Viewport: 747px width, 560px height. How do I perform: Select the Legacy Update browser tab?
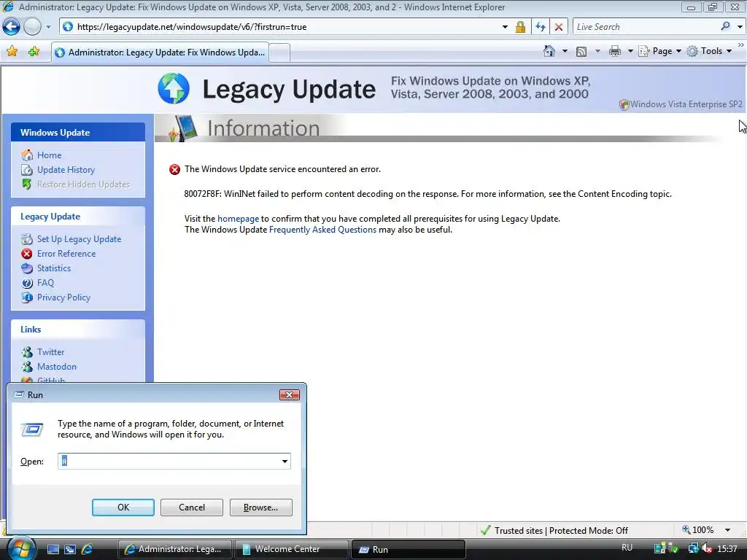tap(160, 52)
